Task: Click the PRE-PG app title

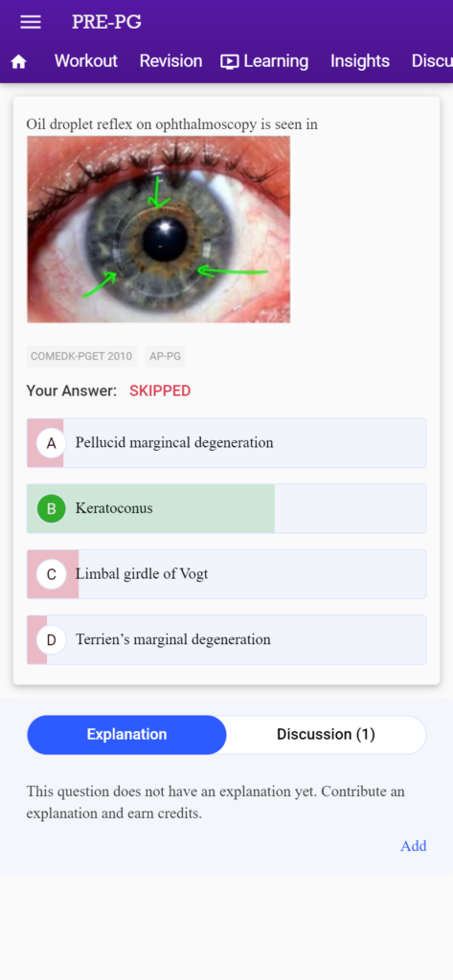Action: click(x=106, y=22)
